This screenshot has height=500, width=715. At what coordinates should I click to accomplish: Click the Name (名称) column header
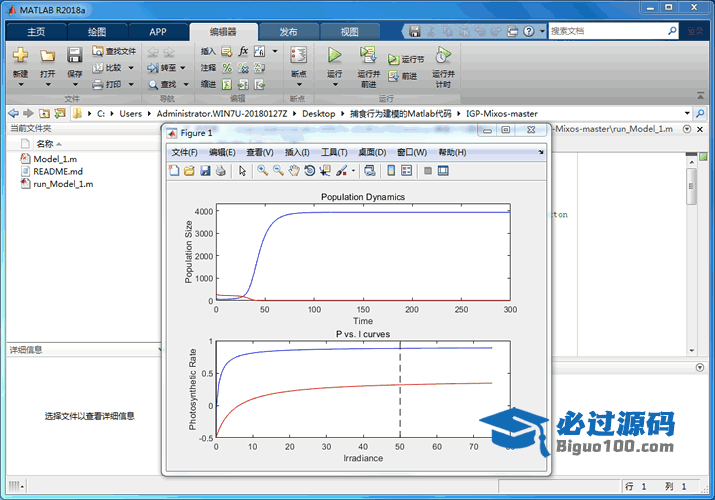point(45,144)
